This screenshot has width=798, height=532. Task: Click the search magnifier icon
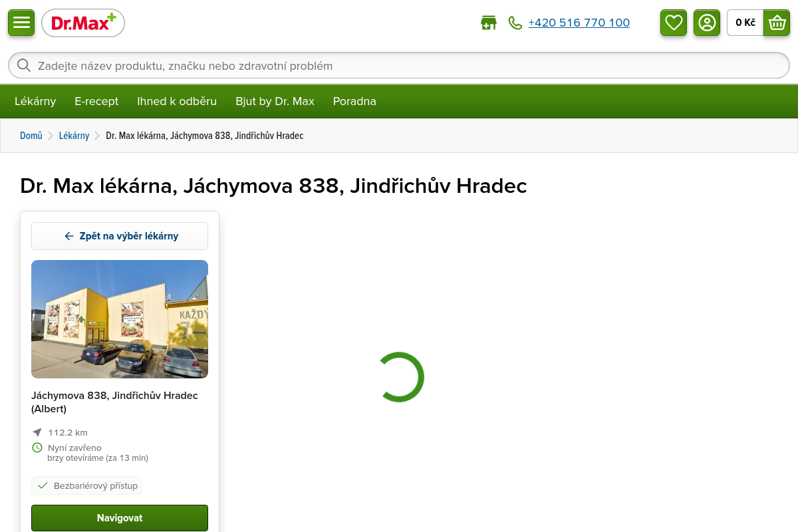pyautogui.click(x=24, y=65)
